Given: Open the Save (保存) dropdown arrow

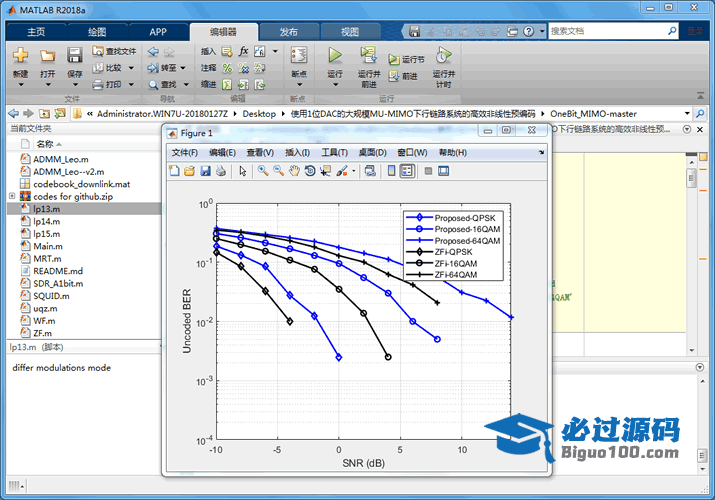Looking at the screenshot, I should click(74, 84).
